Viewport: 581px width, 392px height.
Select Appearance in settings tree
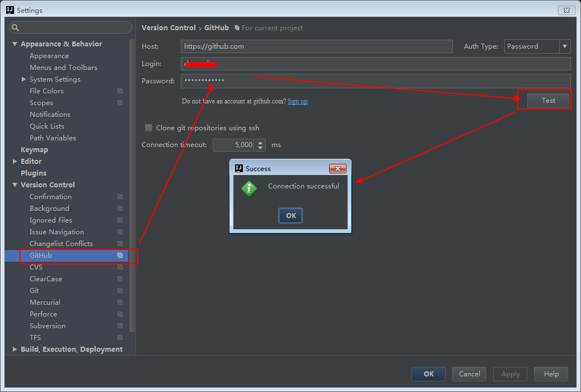tap(49, 56)
